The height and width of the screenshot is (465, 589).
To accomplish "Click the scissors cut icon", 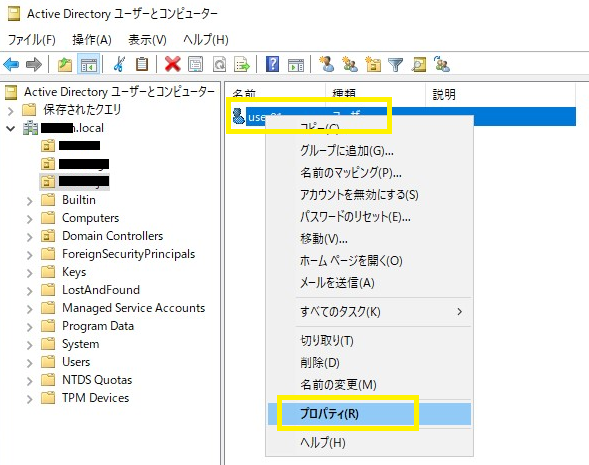I will coord(119,64).
